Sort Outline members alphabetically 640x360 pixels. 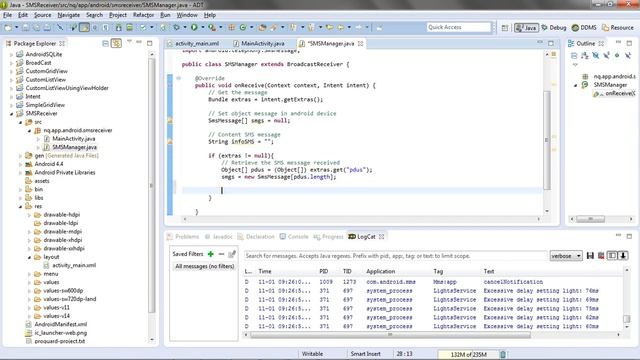584,55
